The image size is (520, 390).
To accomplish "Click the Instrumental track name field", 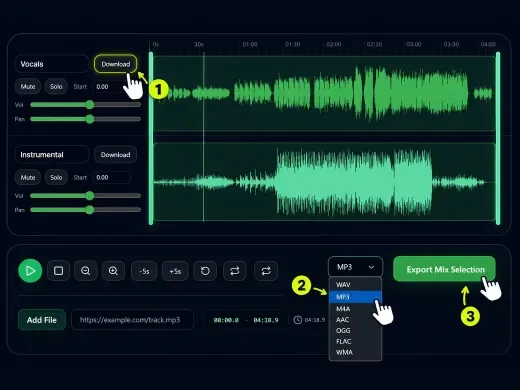I will 52,155.
